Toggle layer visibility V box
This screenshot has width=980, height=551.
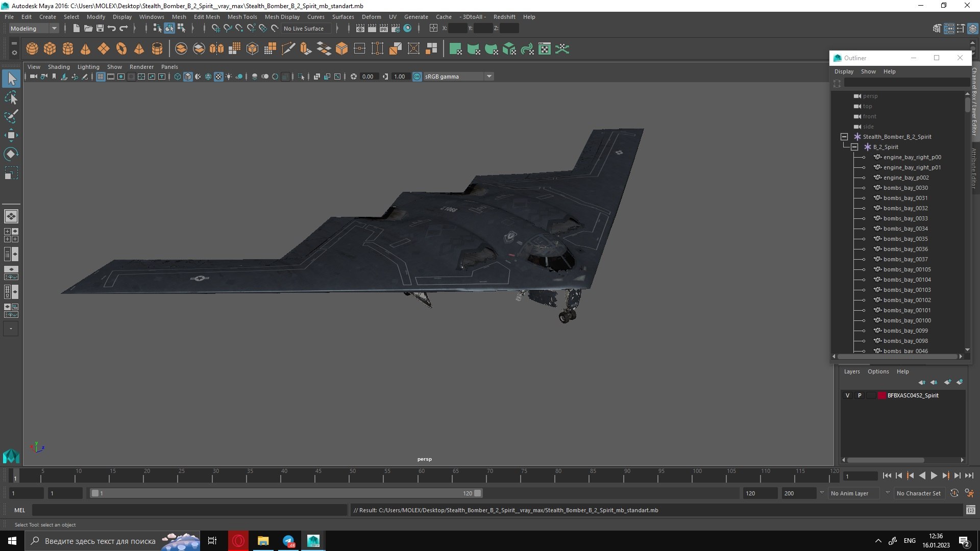click(x=847, y=395)
